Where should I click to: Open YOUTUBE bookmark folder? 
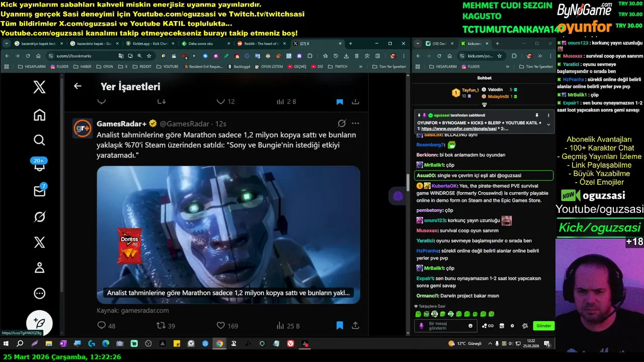[167, 66]
